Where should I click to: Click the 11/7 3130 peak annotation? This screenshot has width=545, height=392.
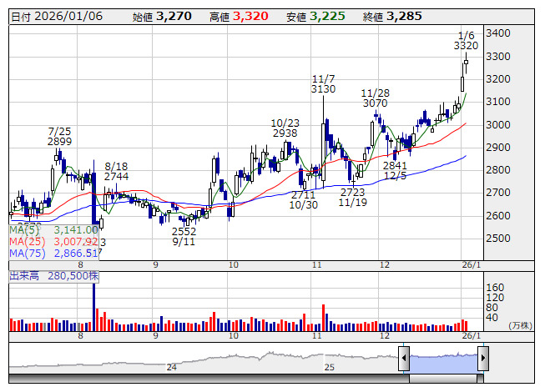coord(323,84)
